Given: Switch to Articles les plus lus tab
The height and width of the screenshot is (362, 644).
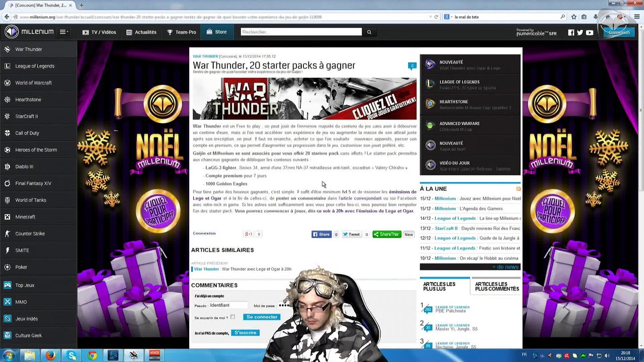Looking at the screenshot, I should (445, 286).
